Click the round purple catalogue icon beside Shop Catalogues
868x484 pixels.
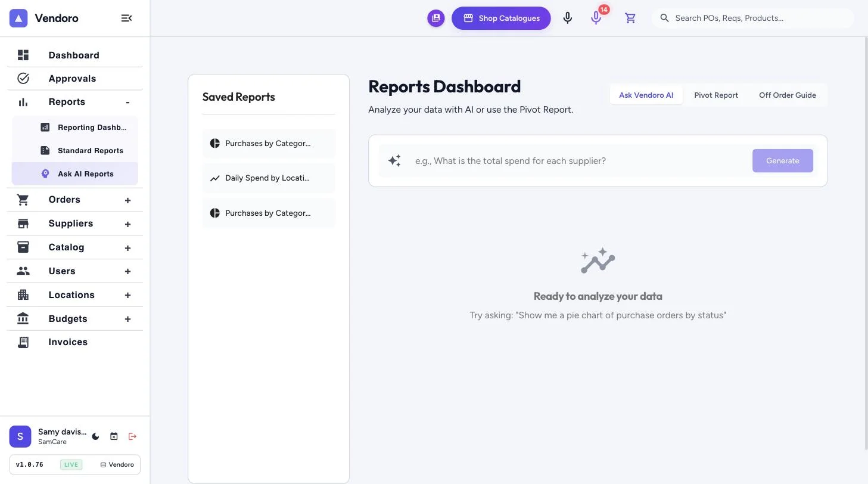tap(436, 18)
